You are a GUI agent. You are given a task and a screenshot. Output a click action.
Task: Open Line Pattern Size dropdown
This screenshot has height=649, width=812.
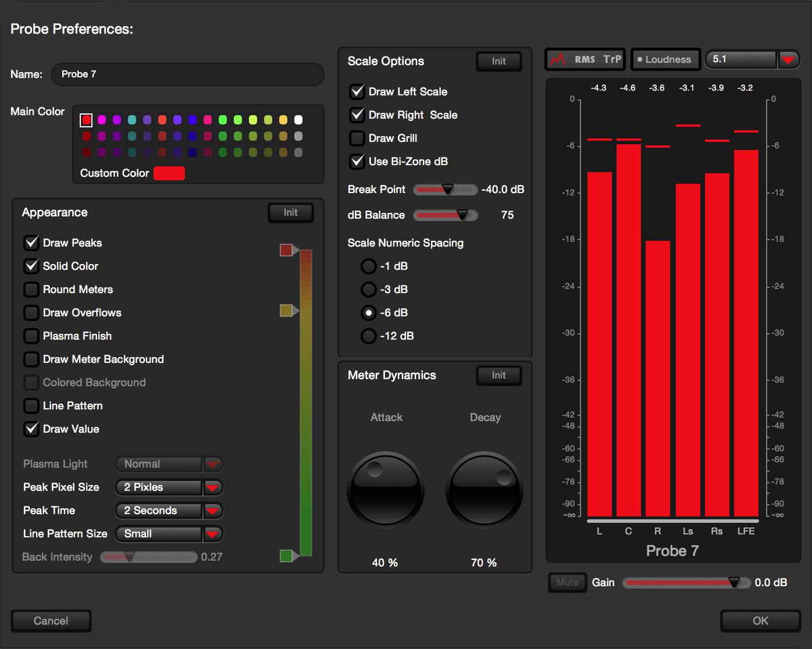[x=169, y=534]
